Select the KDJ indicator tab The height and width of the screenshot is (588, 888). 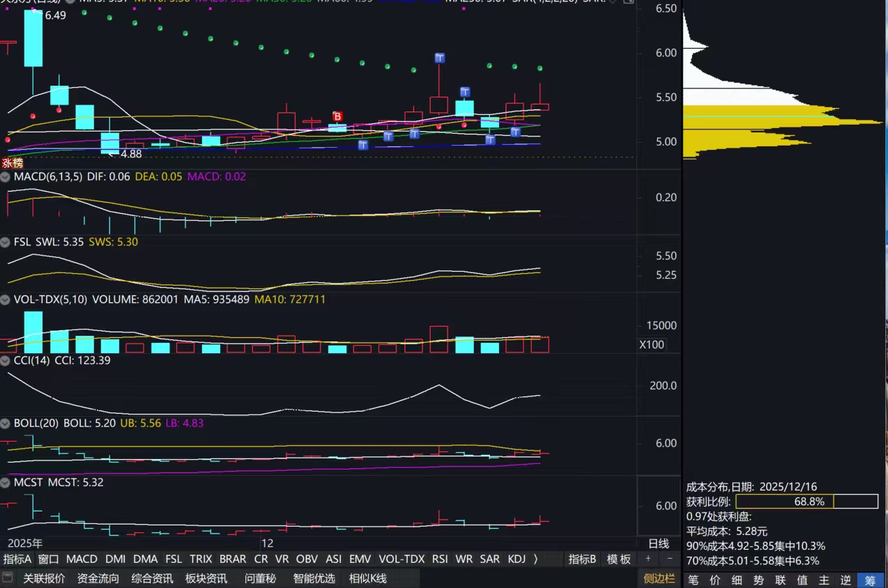pos(516,559)
